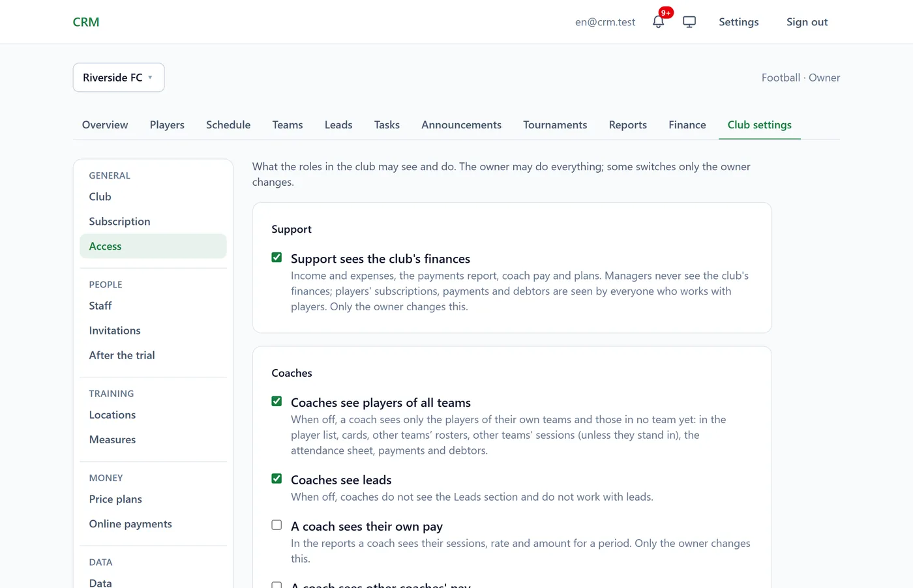The image size is (913, 588).
Task: Open the Finance tab
Action: [x=687, y=125]
